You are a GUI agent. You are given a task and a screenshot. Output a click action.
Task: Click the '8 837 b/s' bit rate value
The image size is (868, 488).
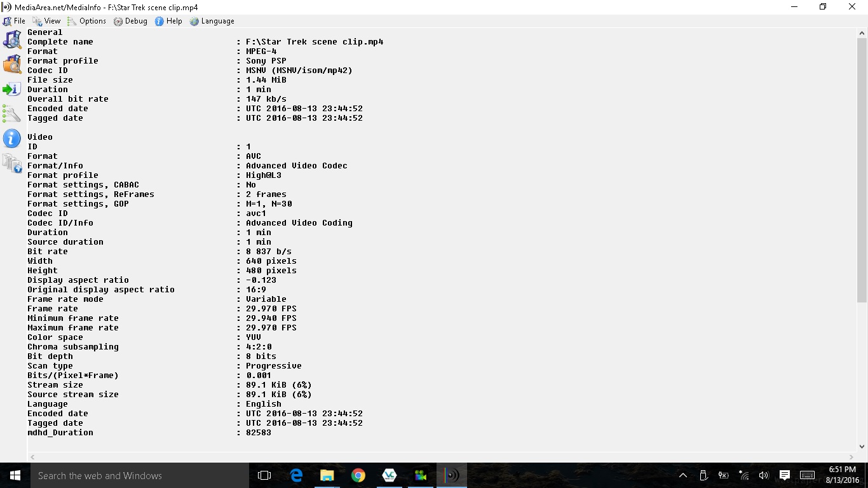[269, 252]
